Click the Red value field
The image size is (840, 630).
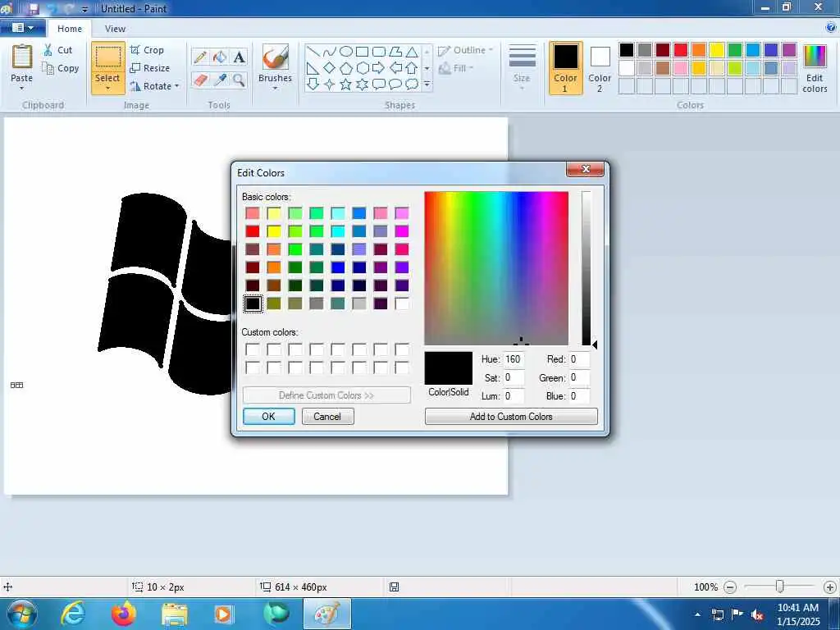point(579,359)
